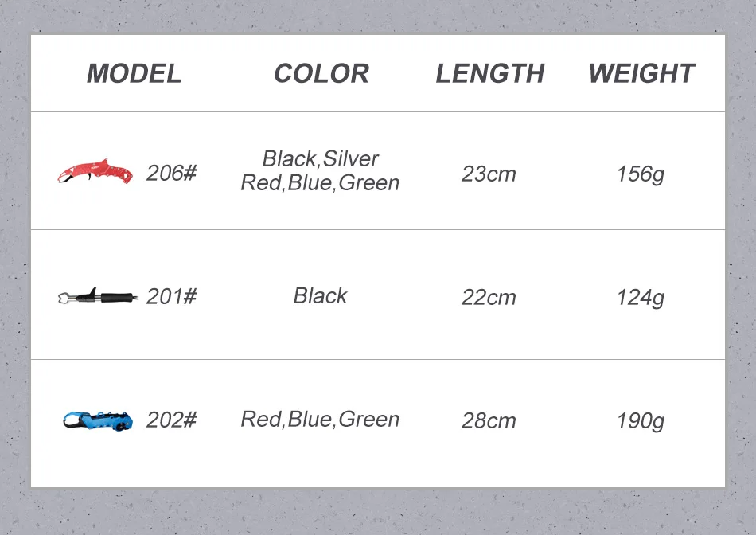The image size is (756, 535).
Task: Click "Red,Blue,Green" in the 206# row
Action: pos(320,183)
